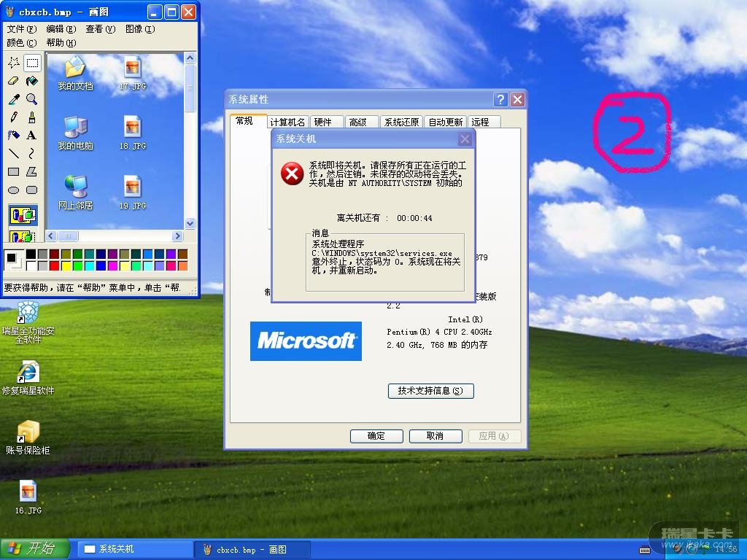Pick the orange swatch in Paint palette

point(182,265)
